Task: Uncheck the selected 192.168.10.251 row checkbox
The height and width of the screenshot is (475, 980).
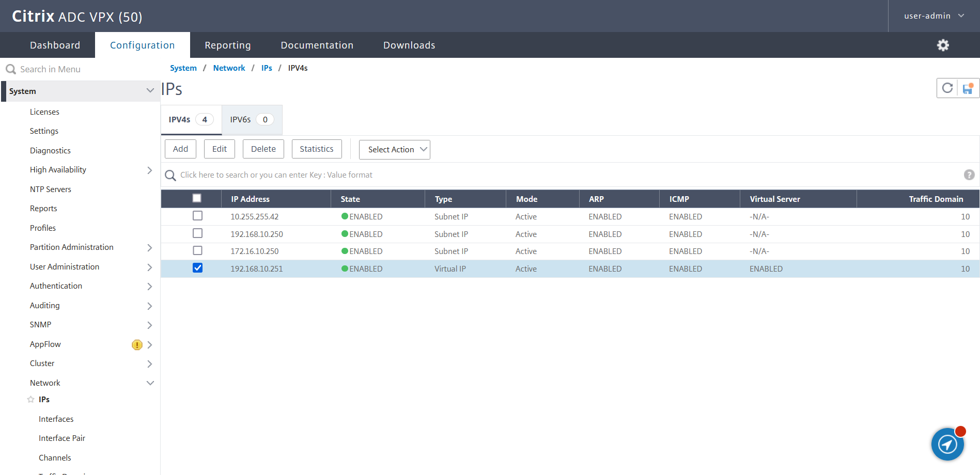Action: [197, 268]
